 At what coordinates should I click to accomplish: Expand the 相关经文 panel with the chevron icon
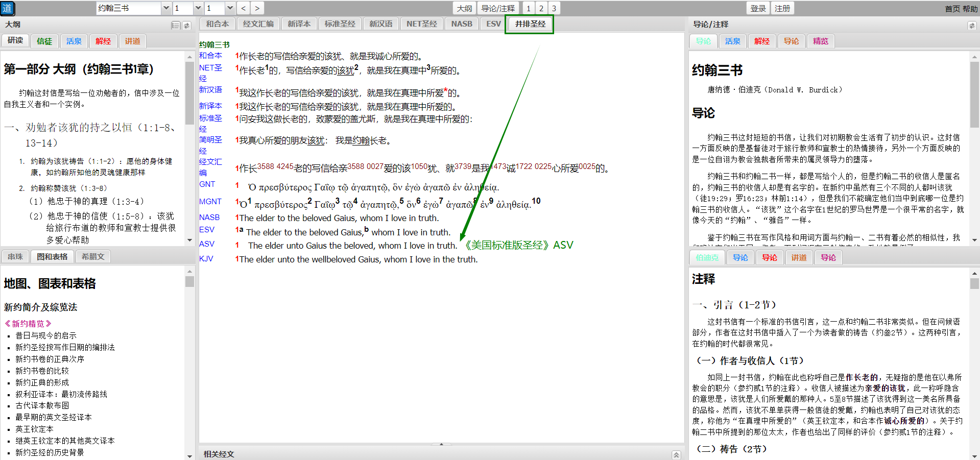click(676, 454)
